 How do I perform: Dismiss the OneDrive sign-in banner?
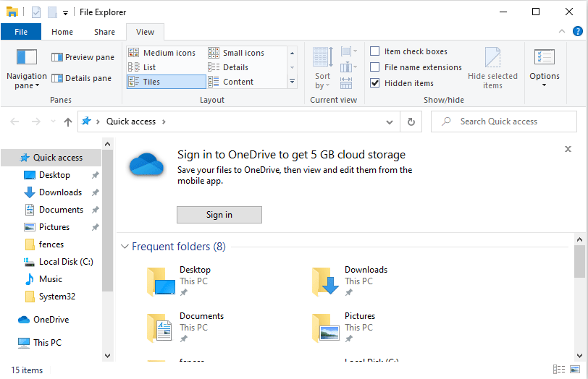pos(568,149)
